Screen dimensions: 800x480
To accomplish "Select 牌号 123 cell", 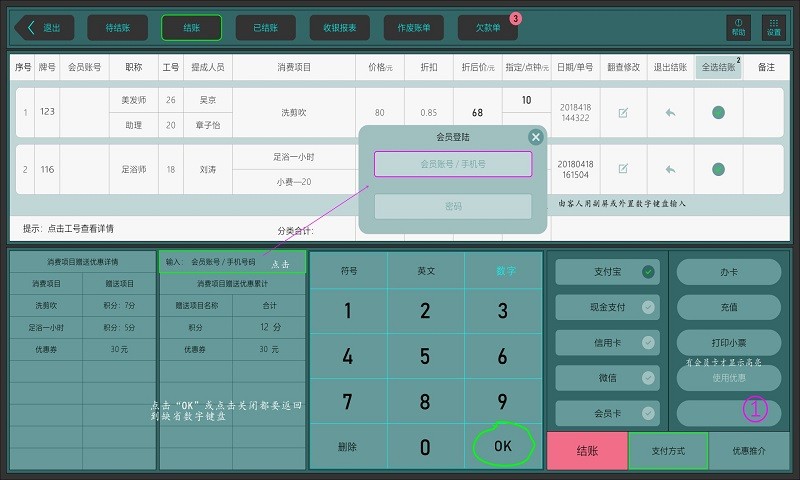I will 47,112.
